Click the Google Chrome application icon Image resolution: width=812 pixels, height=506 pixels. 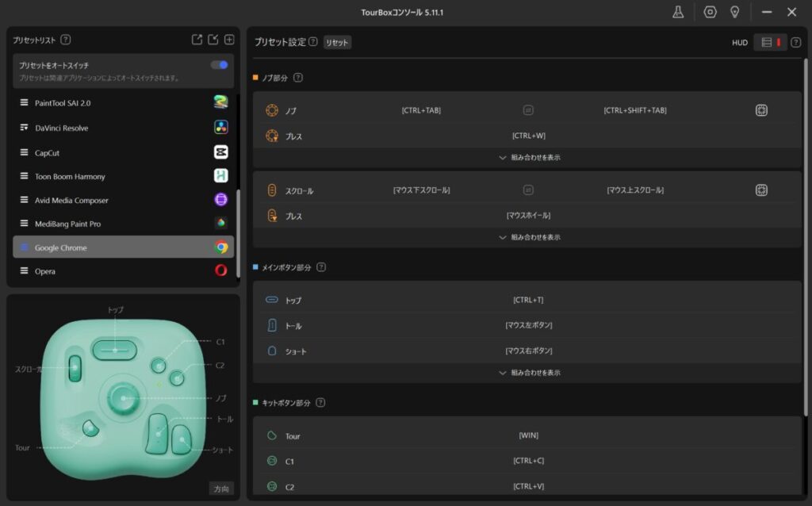[220, 247]
